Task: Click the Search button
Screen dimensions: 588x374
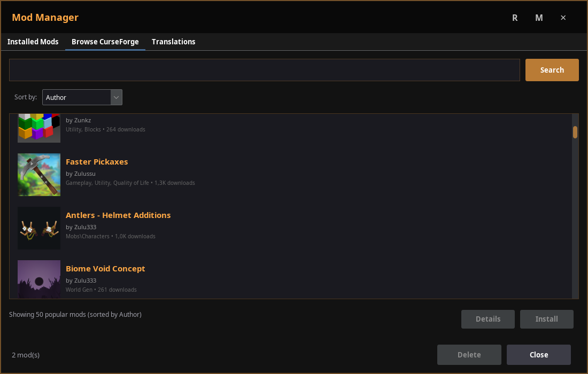Action: pyautogui.click(x=552, y=69)
